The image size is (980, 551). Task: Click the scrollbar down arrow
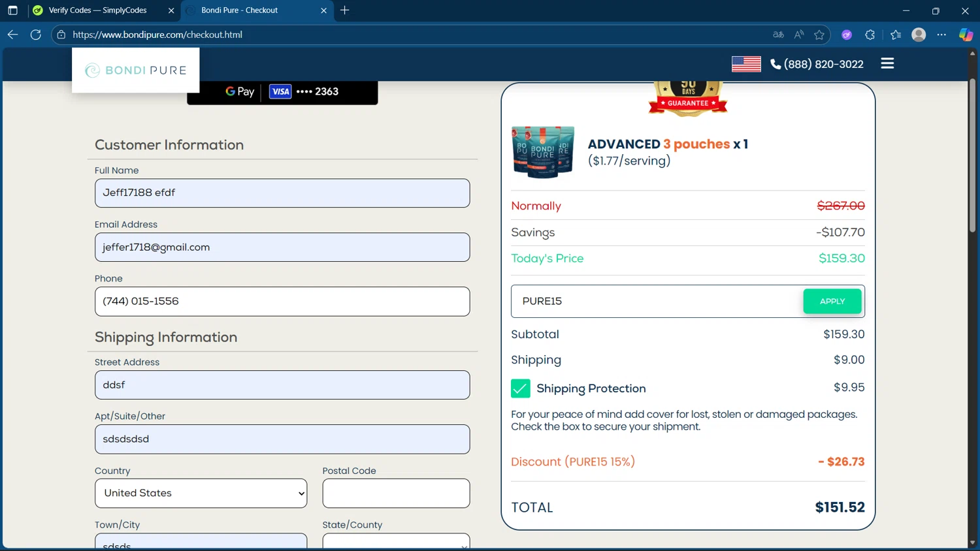click(x=972, y=543)
